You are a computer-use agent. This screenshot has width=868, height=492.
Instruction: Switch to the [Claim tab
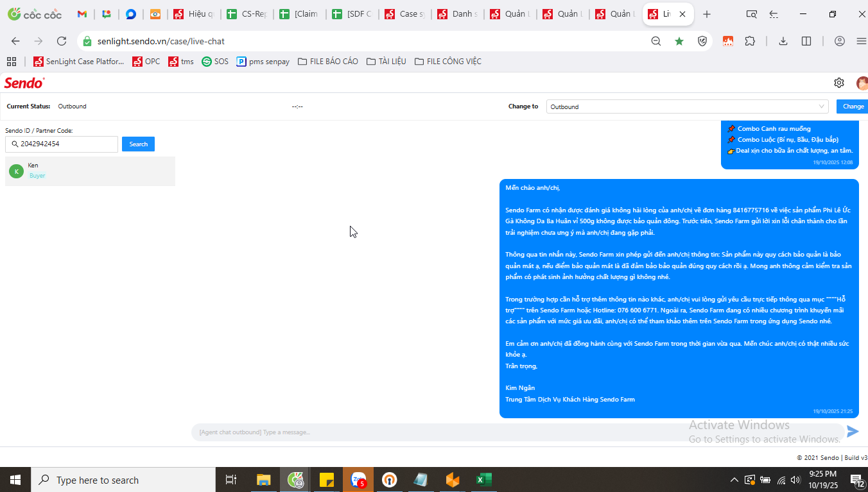[x=300, y=14]
